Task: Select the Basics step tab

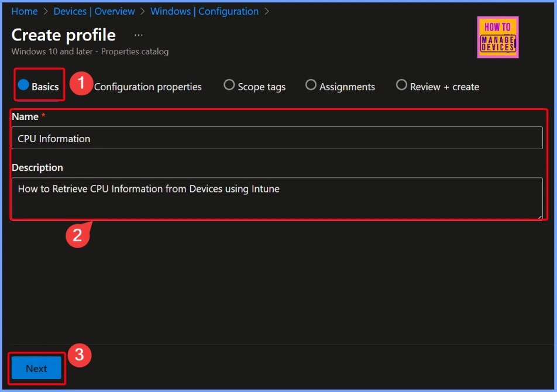Action: (39, 86)
